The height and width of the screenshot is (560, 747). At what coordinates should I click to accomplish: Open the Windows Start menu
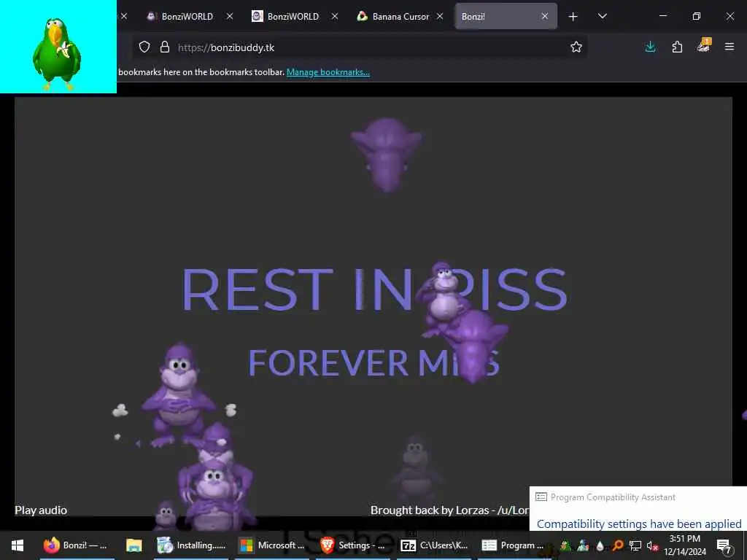tap(18, 545)
